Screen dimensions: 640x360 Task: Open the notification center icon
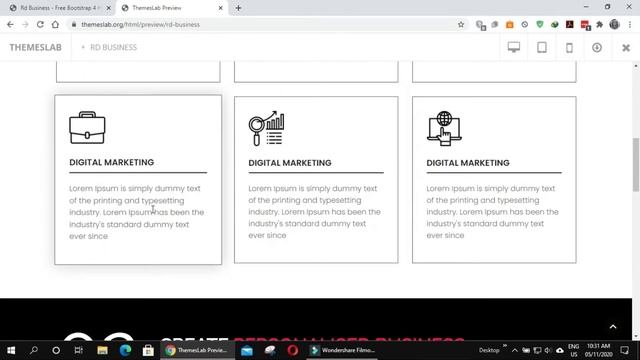click(624, 350)
